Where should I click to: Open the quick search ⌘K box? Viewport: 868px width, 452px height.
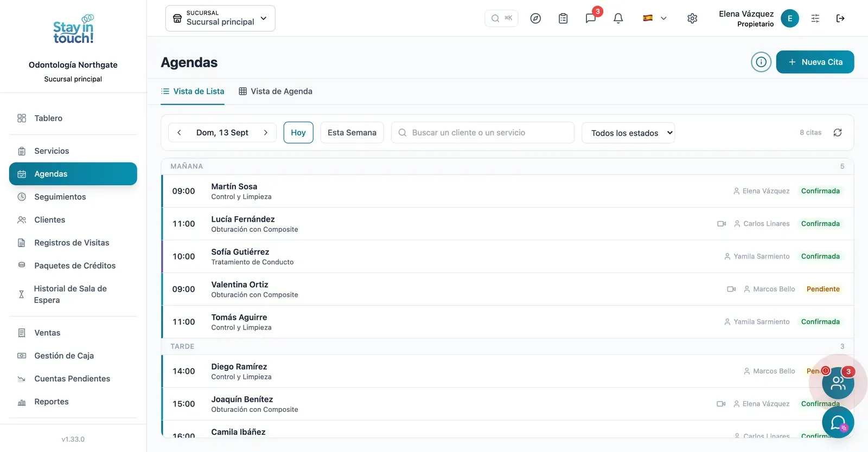pyautogui.click(x=501, y=18)
